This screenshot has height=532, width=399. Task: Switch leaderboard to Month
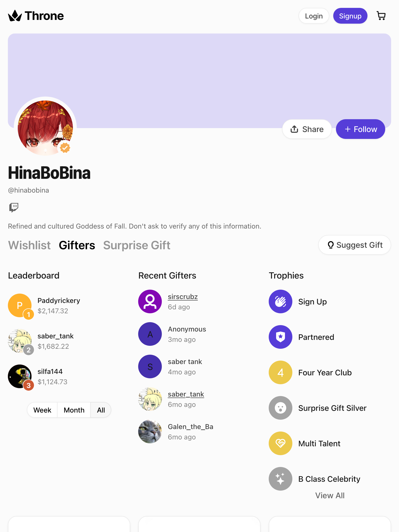(74, 410)
